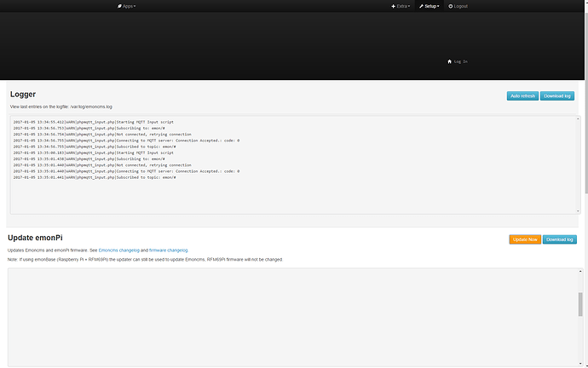The width and height of the screenshot is (588, 368).
Task: Click the home Log In link
Action: 458,61
